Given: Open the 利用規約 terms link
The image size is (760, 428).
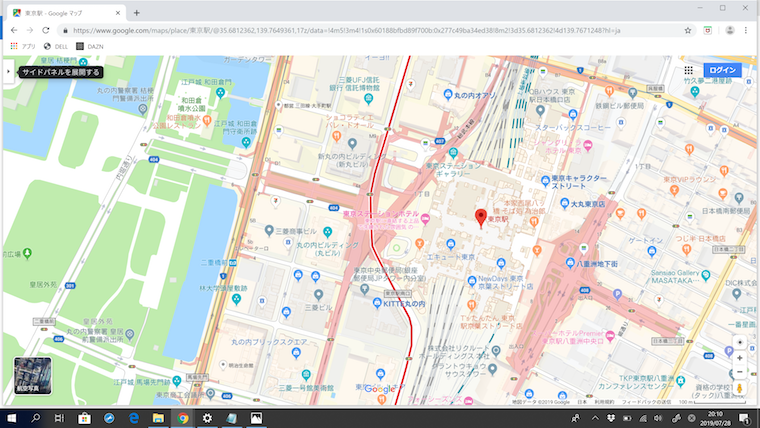Looking at the screenshot, I should 604,402.
